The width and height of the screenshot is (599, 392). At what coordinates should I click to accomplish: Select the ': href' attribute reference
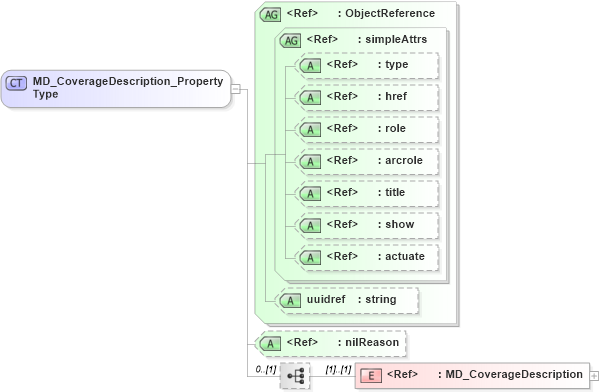pyautogui.click(x=392, y=96)
